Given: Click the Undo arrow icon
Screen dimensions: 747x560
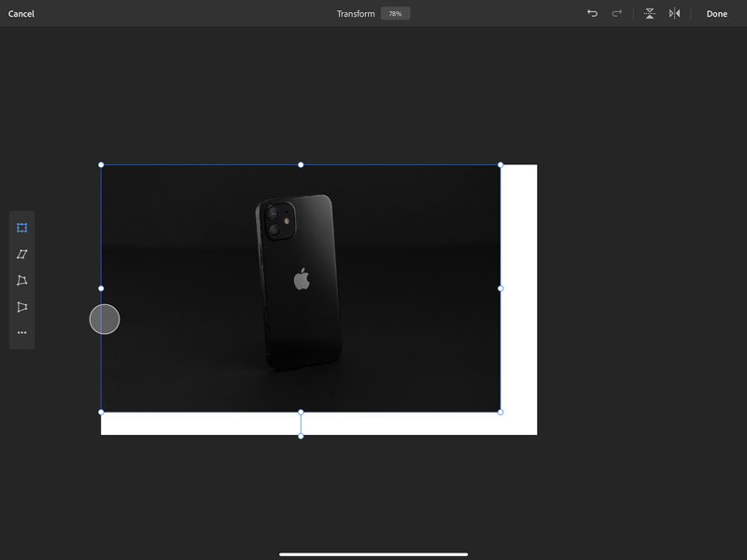Looking at the screenshot, I should [x=592, y=14].
